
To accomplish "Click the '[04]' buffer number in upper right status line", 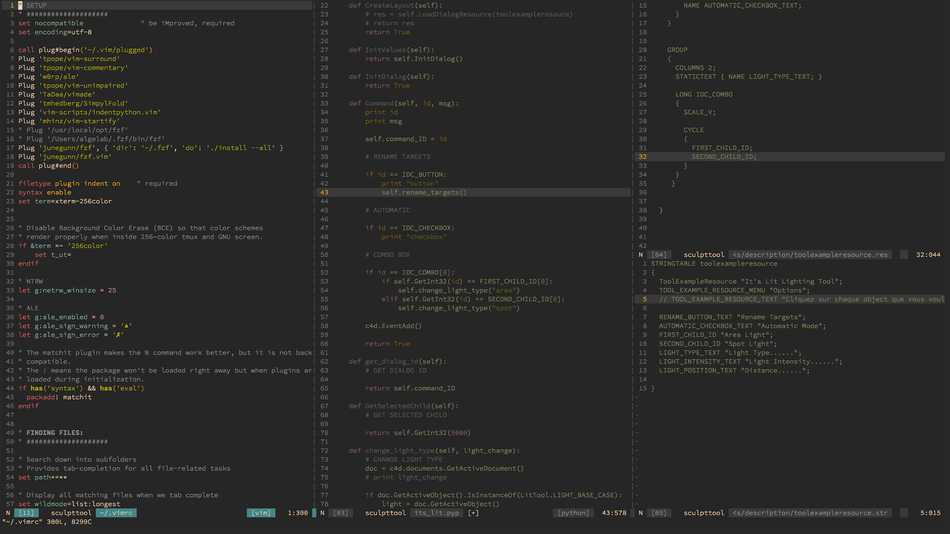I will tap(659, 255).
